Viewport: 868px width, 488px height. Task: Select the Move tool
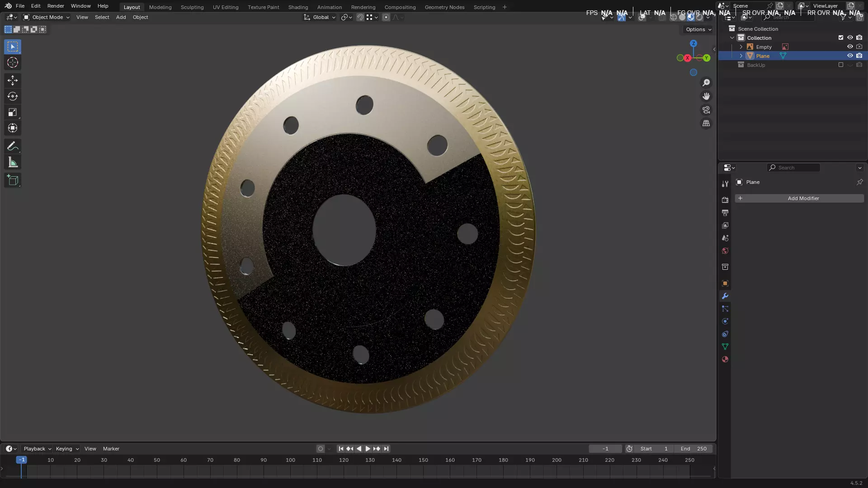[x=13, y=80]
